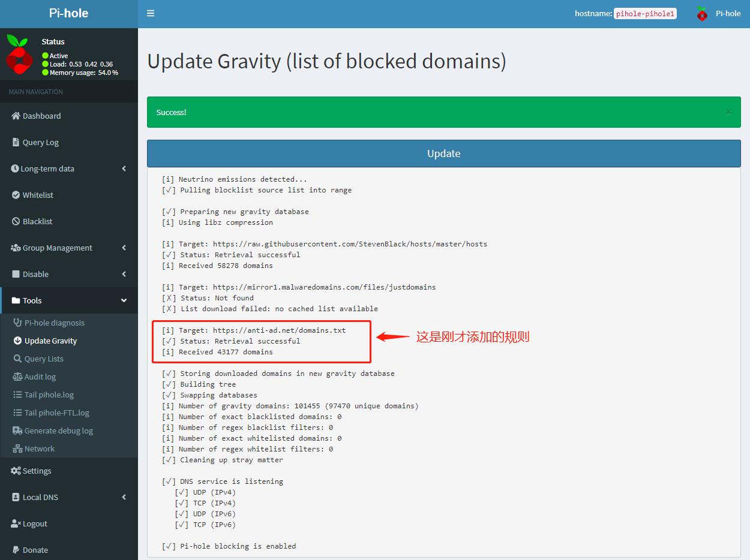This screenshot has height=560, width=750.
Task: Expand the Group Management chevron
Action: tap(124, 248)
